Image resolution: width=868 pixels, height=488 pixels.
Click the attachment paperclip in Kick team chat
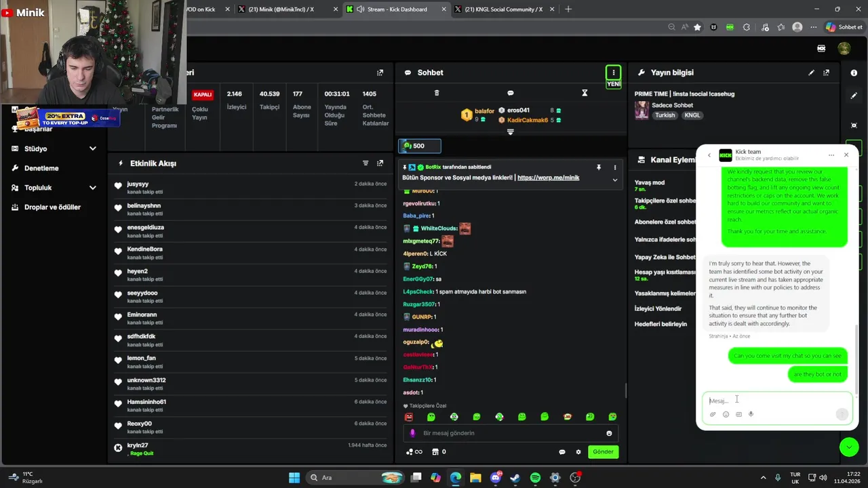pos(713,414)
